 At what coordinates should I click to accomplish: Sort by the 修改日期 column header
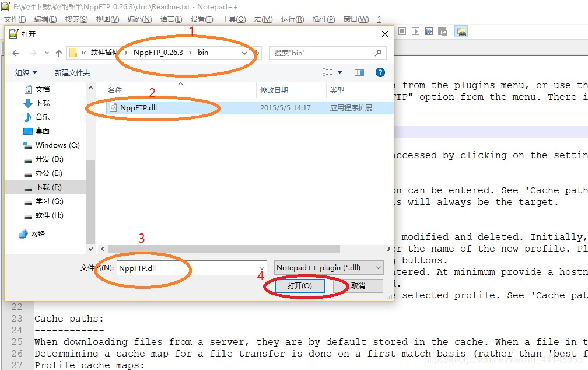[x=274, y=90]
